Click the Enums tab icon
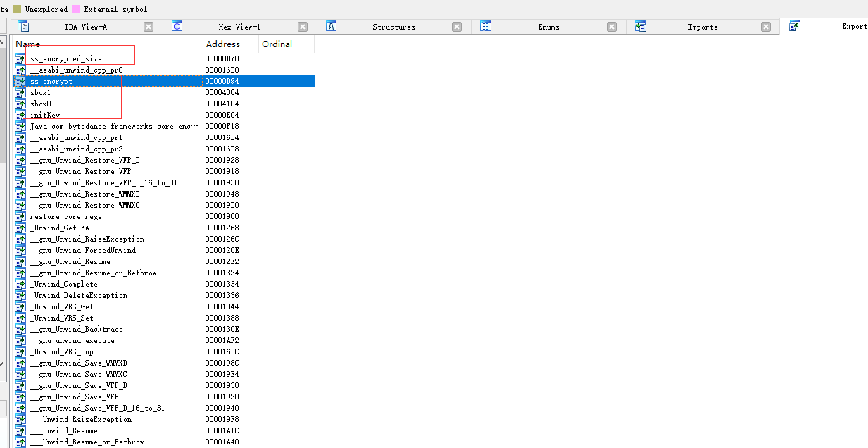 click(x=486, y=27)
